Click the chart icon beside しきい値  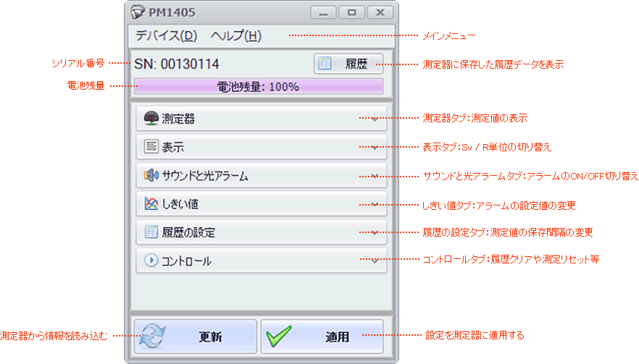(151, 203)
